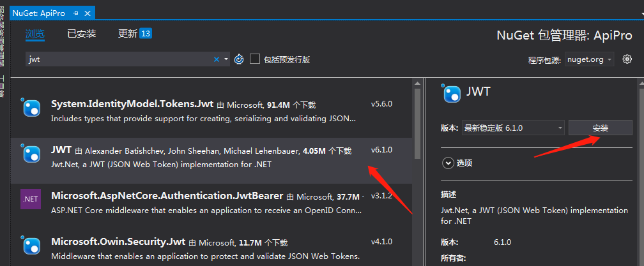Viewport: 644px width, 266px height.
Task: Click System.IdentityModel.Tokens.Jwt package icon
Action: [31, 108]
